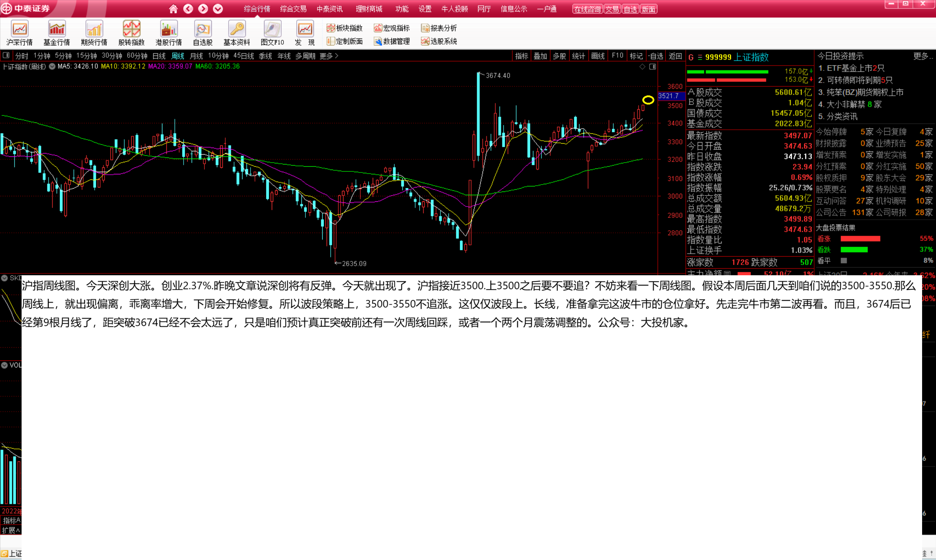This screenshot has width=936, height=560.
Task: Open the 基本资料 key icon
Action: [237, 33]
